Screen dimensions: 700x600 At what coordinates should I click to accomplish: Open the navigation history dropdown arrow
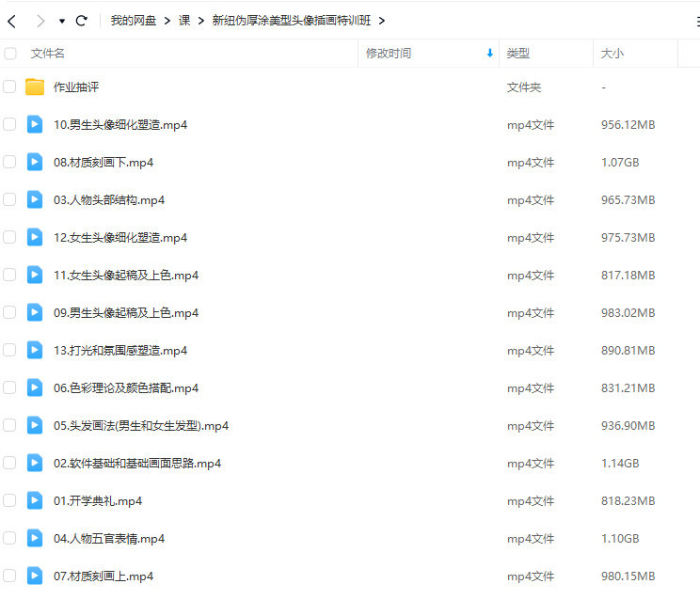pyautogui.click(x=62, y=21)
